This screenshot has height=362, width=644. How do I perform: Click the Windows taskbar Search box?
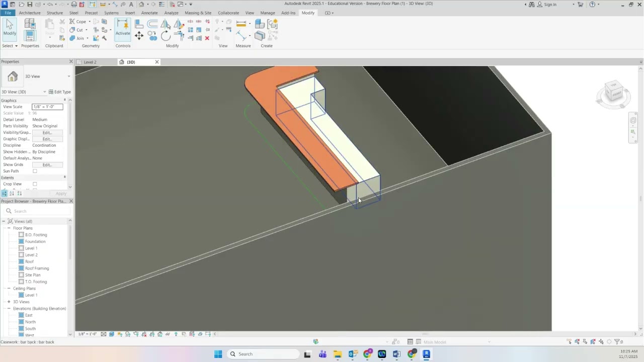click(x=262, y=354)
